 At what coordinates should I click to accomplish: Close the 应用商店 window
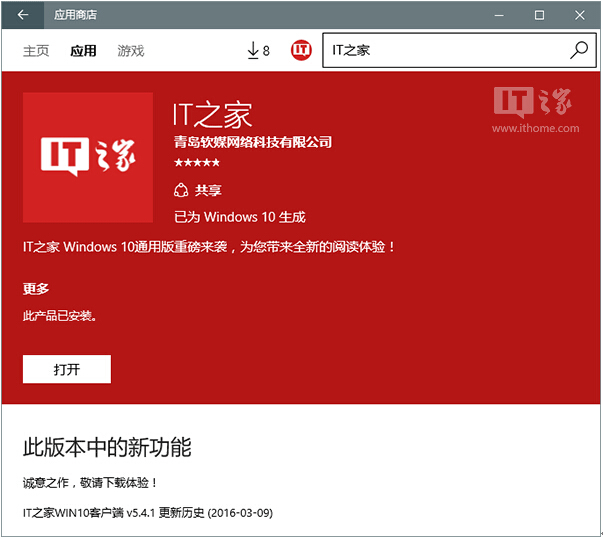(x=580, y=15)
